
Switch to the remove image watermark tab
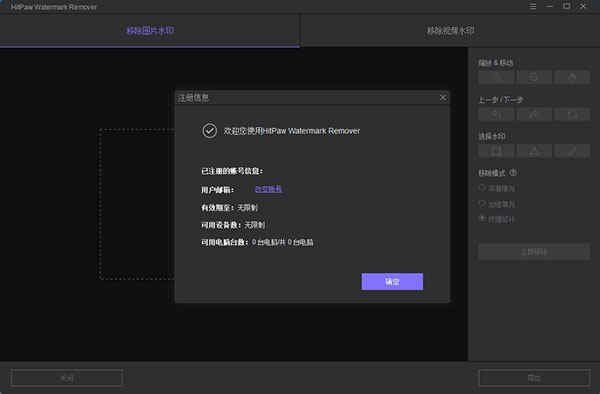[150, 31]
